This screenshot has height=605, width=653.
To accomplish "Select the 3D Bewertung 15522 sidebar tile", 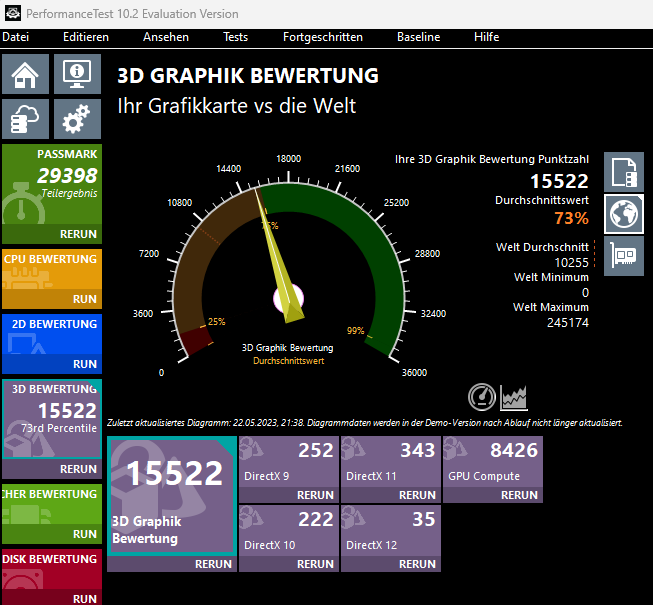I will pos(52,419).
